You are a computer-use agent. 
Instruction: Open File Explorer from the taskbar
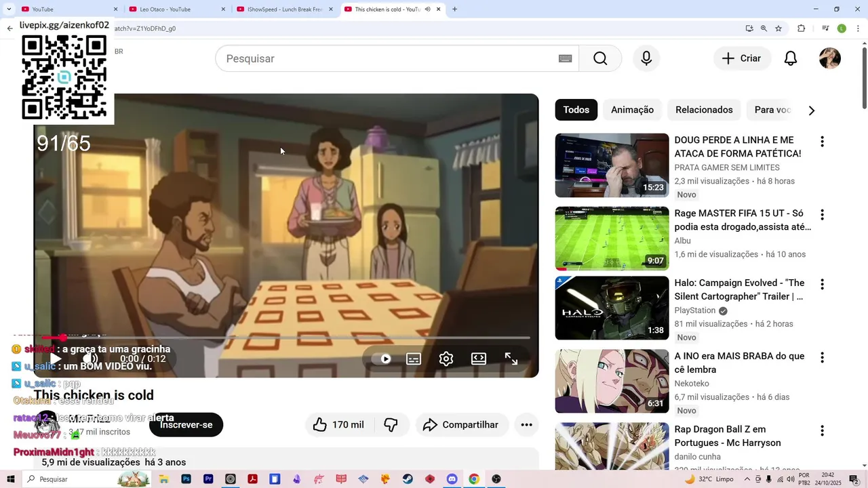point(163,479)
